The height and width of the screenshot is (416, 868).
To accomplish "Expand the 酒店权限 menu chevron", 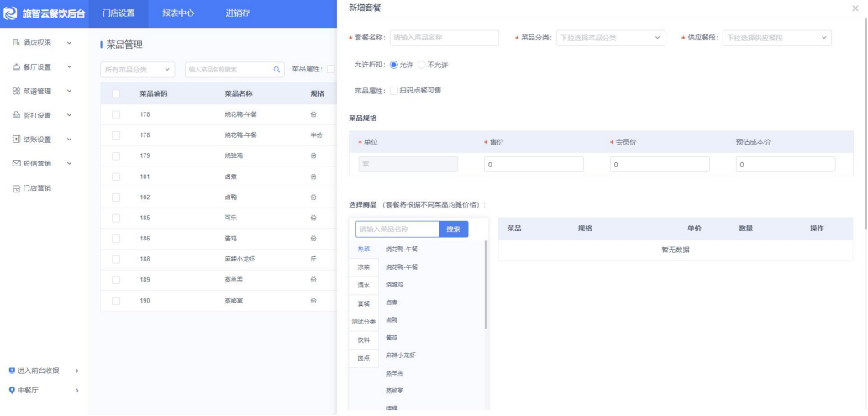I will click(69, 43).
